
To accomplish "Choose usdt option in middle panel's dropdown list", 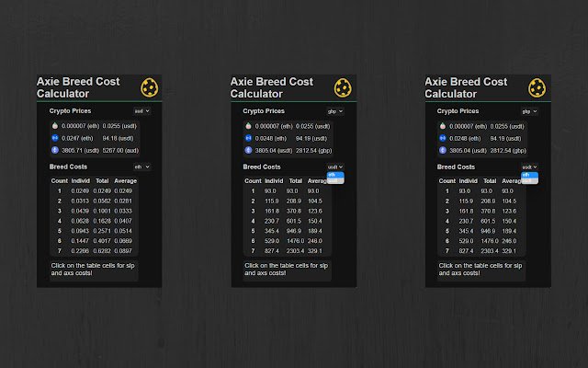I will pos(335,180).
